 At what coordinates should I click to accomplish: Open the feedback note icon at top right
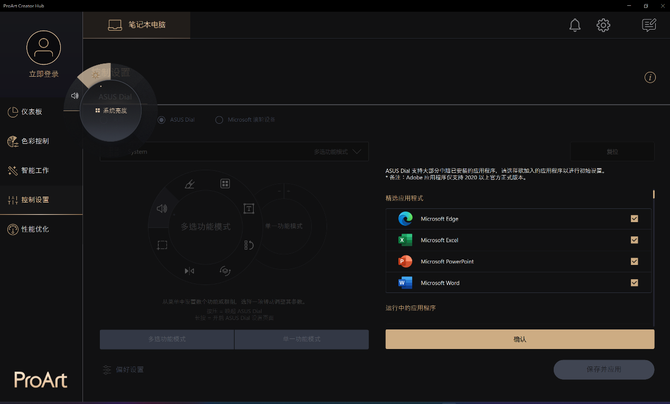pyautogui.click(x=649, y=25)
